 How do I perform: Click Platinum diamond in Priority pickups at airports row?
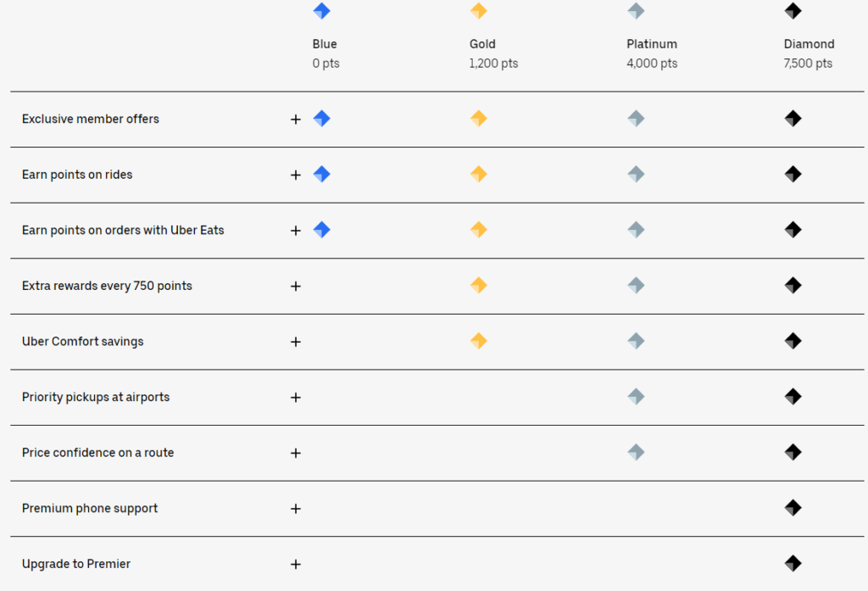pyautogui.click(x=636, y=397)
